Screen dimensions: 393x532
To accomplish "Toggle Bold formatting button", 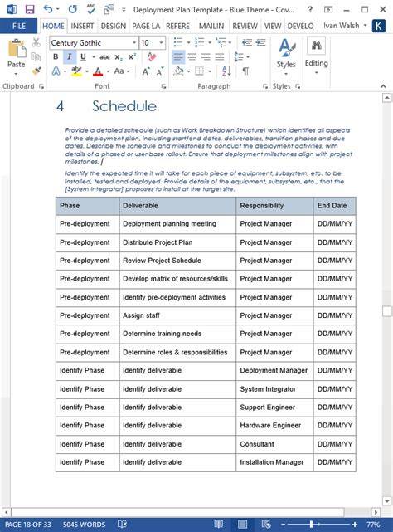I will tap(56, 56).
